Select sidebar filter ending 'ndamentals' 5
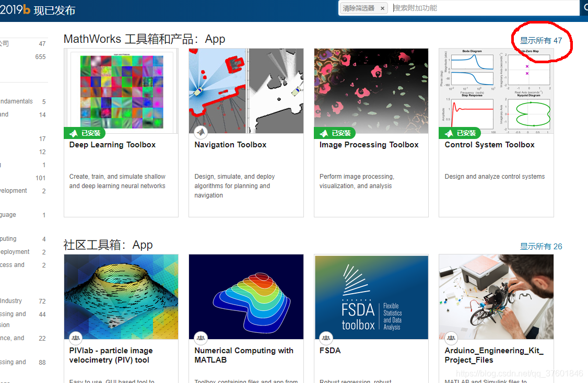588x383 pixels. pyautogui.click(x=23, y=101)
